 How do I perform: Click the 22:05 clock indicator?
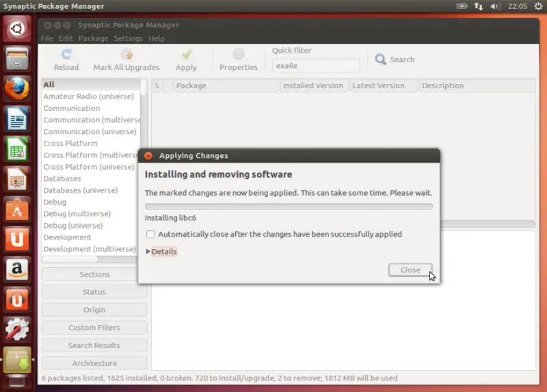[x=518, y=6]
